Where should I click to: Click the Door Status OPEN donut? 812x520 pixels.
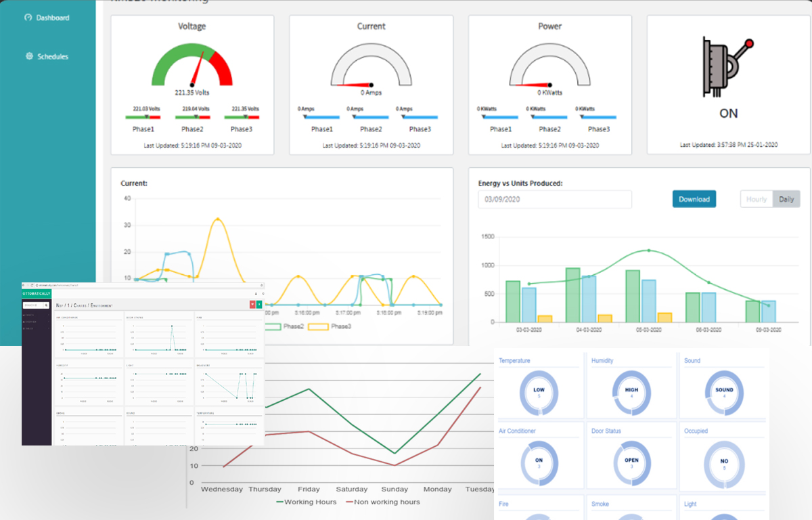(631, 462)
